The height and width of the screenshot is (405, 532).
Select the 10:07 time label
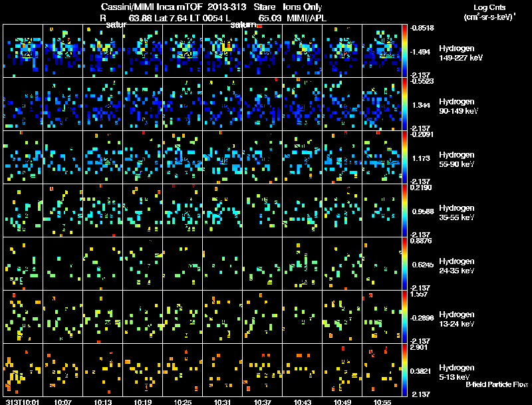tap(63, 402)
